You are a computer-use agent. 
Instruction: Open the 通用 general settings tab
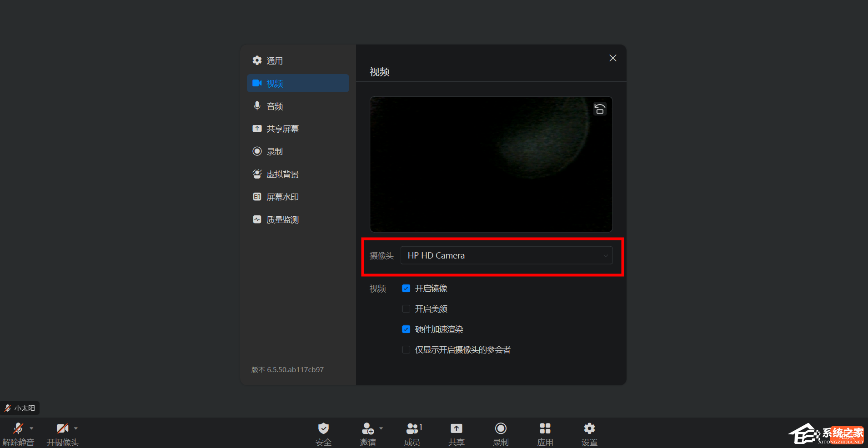pos(275,60)
